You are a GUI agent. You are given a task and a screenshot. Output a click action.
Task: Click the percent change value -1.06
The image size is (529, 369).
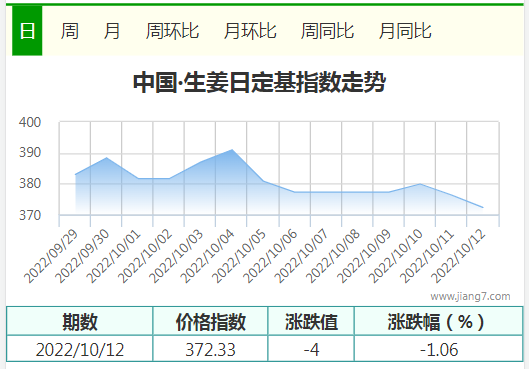click(x=439, y=350)
